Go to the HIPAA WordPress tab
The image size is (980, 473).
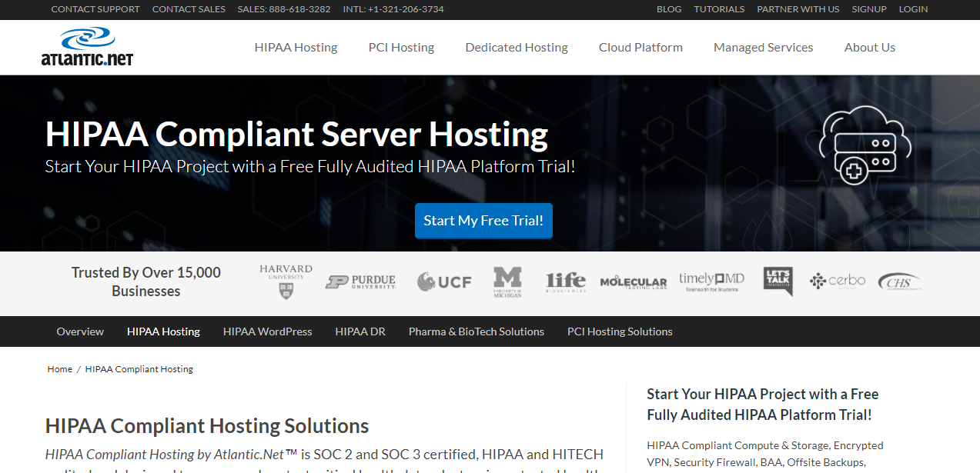[x=267, y=331]
